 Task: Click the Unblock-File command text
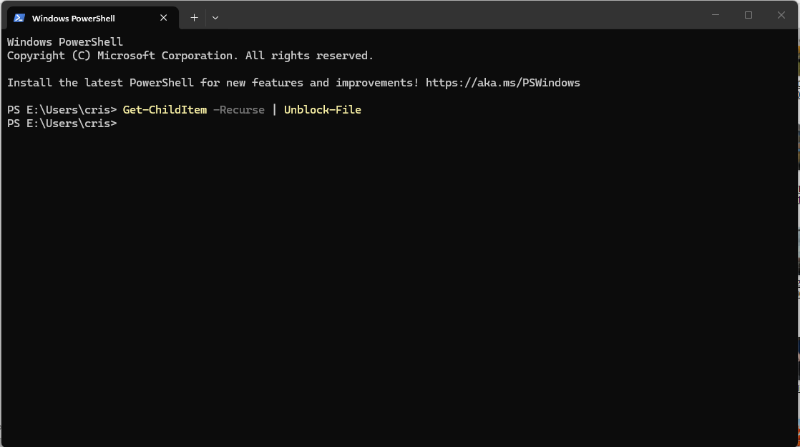322,110
